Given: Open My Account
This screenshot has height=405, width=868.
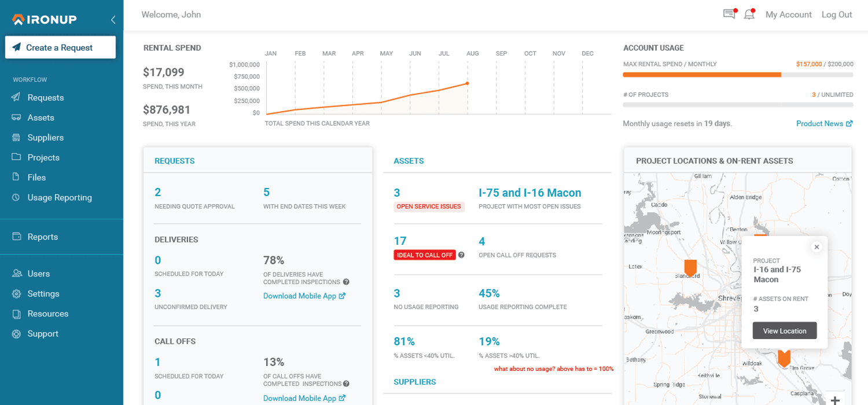Looking at the screenshot, I should 788,14.
